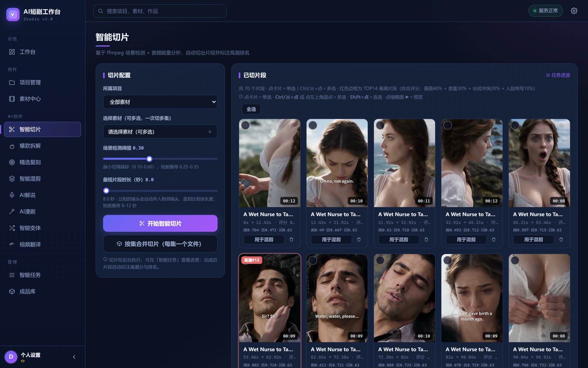This screenshot has height=368, width=588.
Task: Open 任务进度 task progress
Action: (558, 75)
